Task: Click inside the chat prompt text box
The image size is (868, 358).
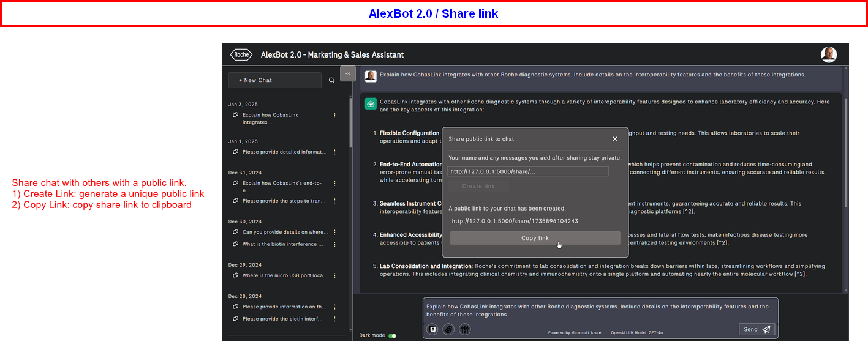Action: [600, 310]
